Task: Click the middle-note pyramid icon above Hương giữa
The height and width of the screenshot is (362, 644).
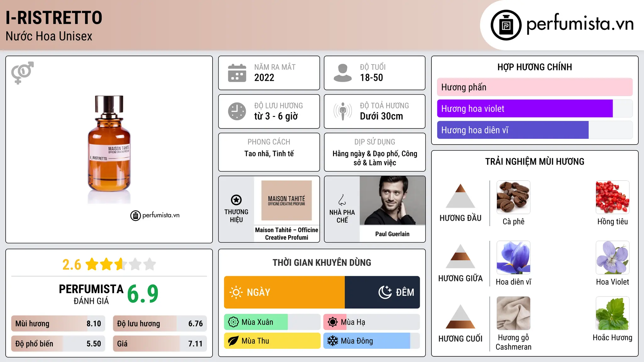Action: coord(460,256)
